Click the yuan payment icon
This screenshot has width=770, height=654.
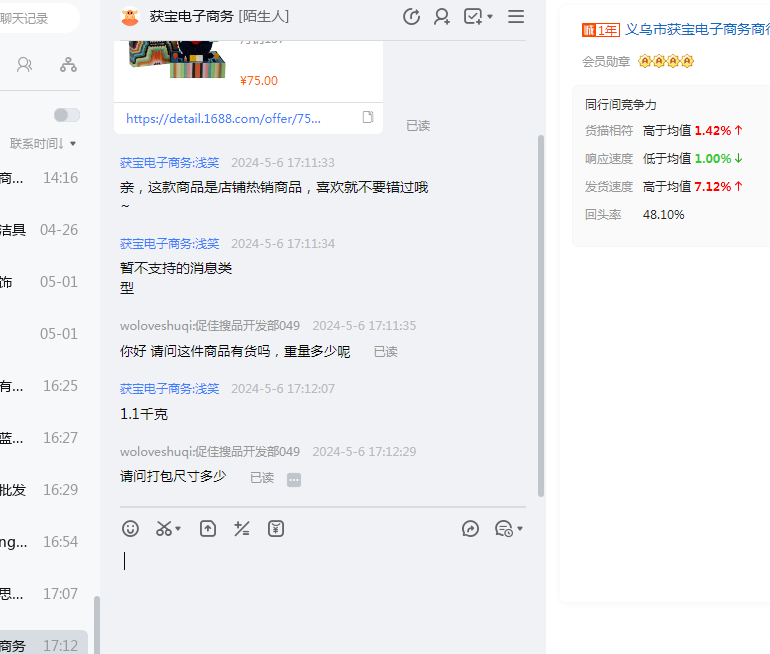pos(276,529)
